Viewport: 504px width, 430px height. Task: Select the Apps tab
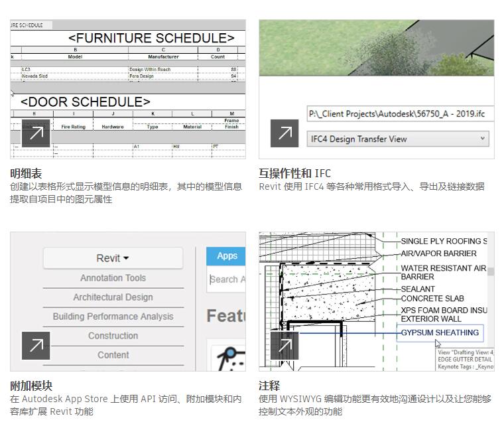click(x=227, y=256)
